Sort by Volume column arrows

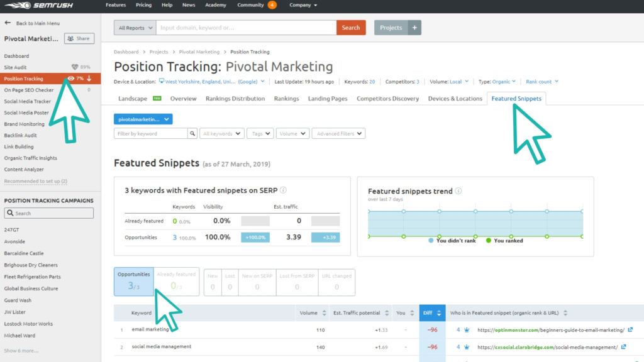pos(324,313)
